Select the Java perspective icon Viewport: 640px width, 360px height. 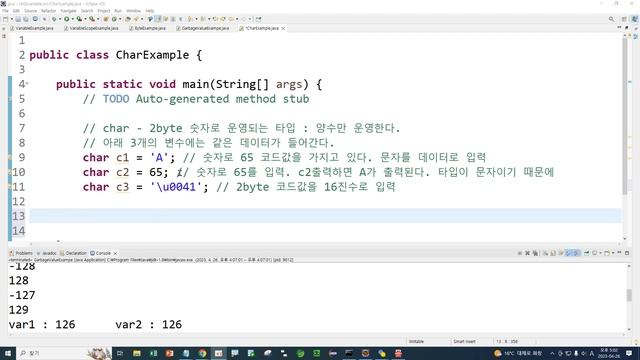click(635, 19)
